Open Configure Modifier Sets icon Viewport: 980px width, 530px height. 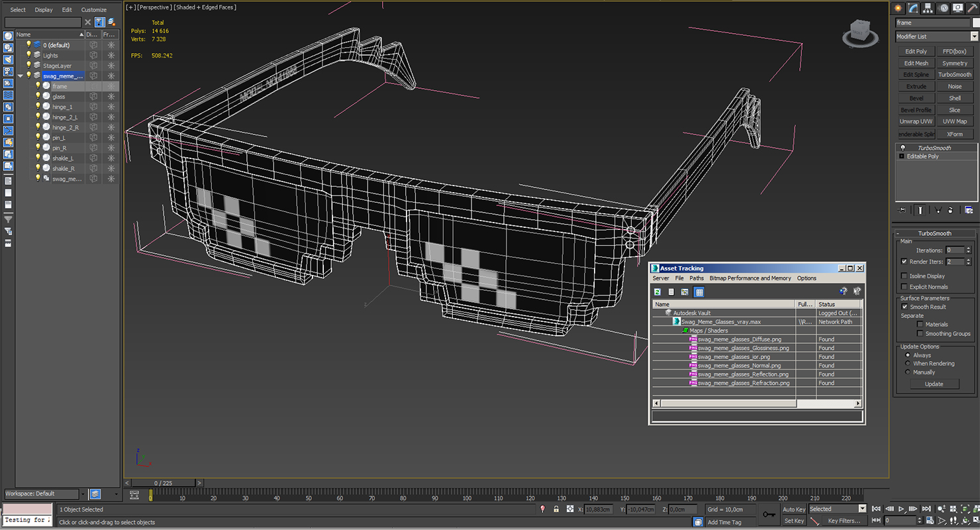pos(969,210)
